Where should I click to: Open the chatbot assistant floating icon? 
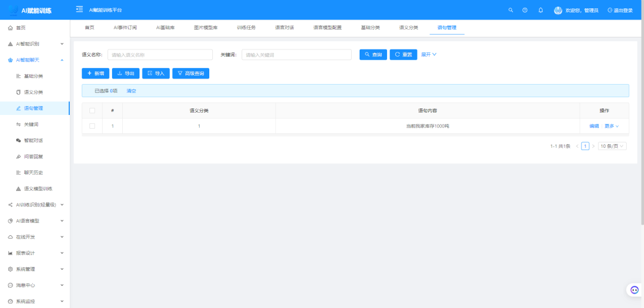click(634, 290)
